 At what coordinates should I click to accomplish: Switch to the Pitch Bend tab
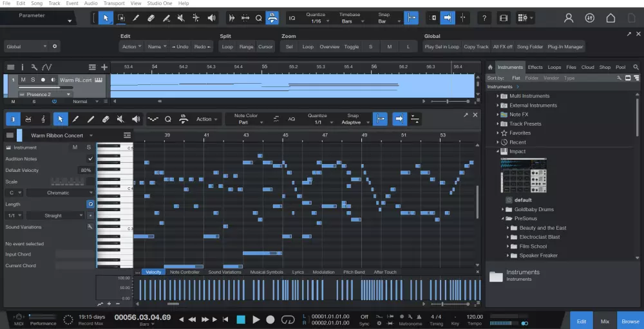coord(354,272)
